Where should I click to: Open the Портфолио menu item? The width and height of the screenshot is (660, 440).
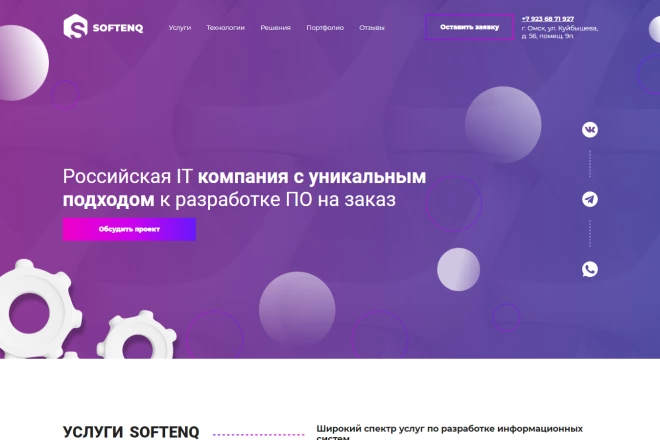pos(325,28)
